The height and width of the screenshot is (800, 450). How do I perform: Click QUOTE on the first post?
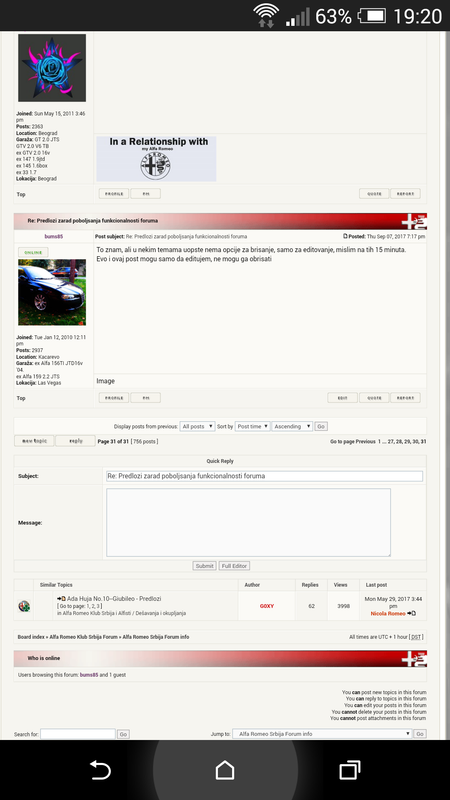pyautogui.click(x=374, y=193)
